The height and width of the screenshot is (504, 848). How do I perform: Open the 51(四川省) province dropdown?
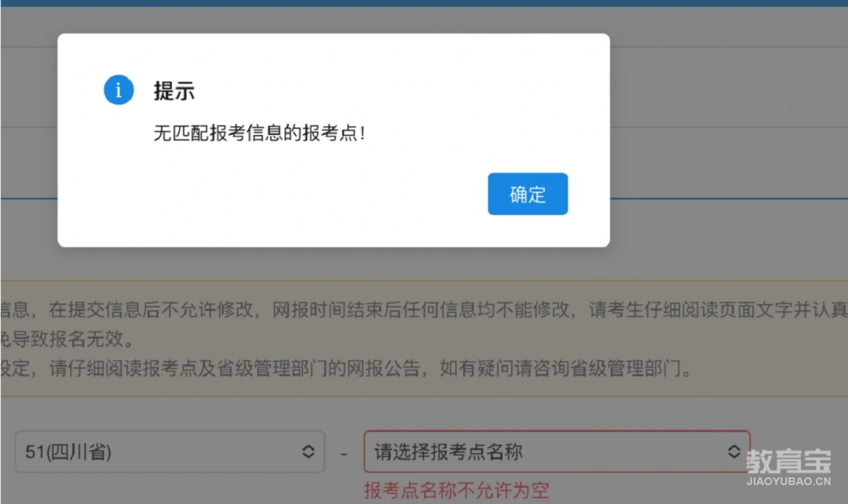170,451
